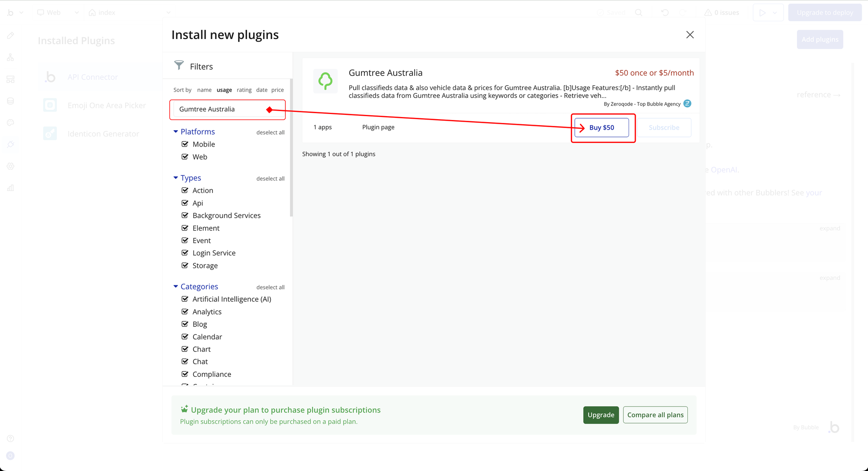The image size is (868, 471).
Task: Open the Data tab database icon
Action: [11, 101]
